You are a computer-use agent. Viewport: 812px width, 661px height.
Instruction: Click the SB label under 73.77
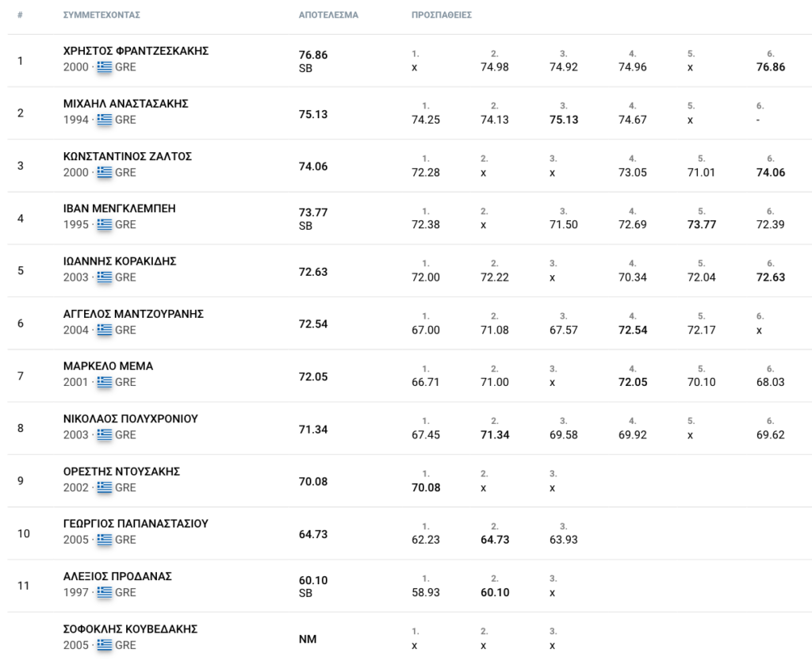(x=305, y=226)
